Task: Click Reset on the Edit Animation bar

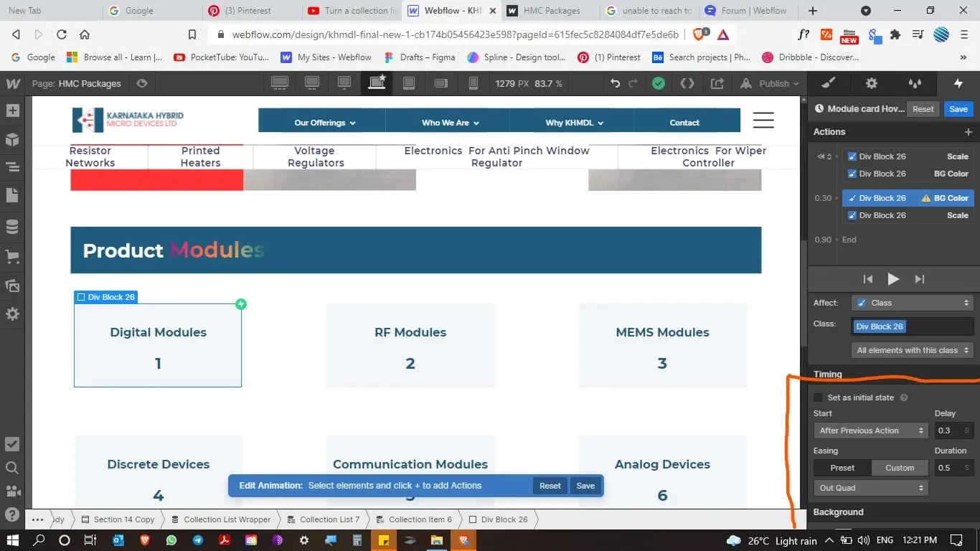Action: [x=550, y=486]
